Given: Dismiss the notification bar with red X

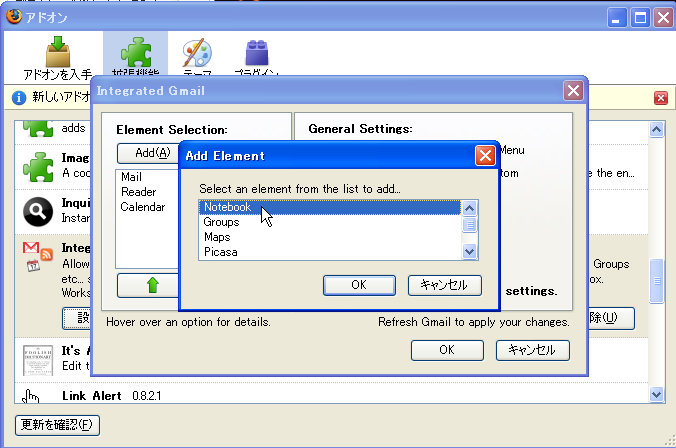Looking at the screenshot, I should point(660,98).
